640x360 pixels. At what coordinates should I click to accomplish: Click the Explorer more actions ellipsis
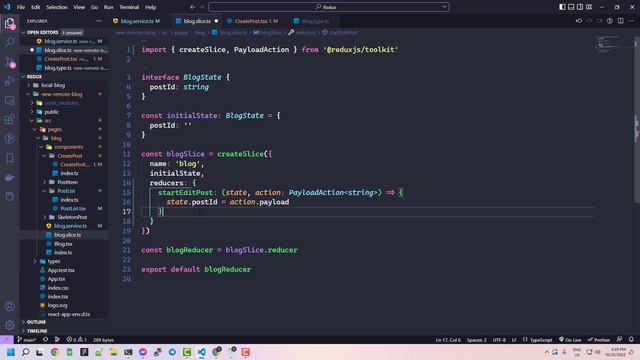point(99,21)
